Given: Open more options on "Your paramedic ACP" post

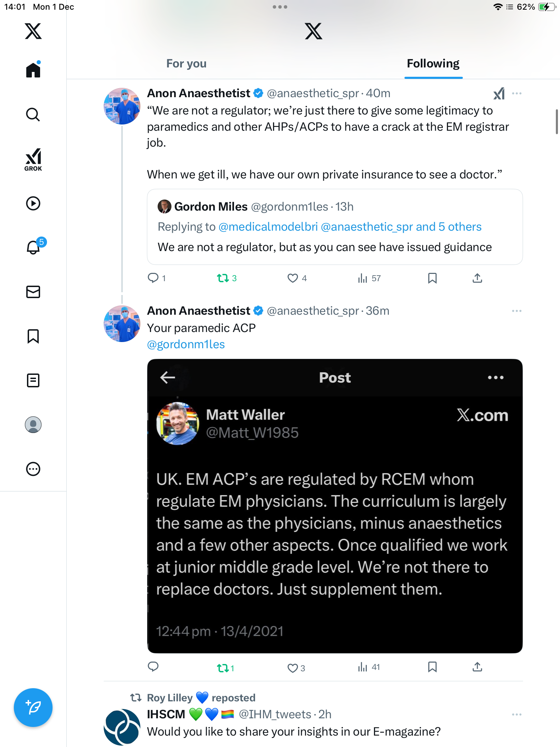Looking at the screenshot, I should pyautogui.click(x=517, y=311).
